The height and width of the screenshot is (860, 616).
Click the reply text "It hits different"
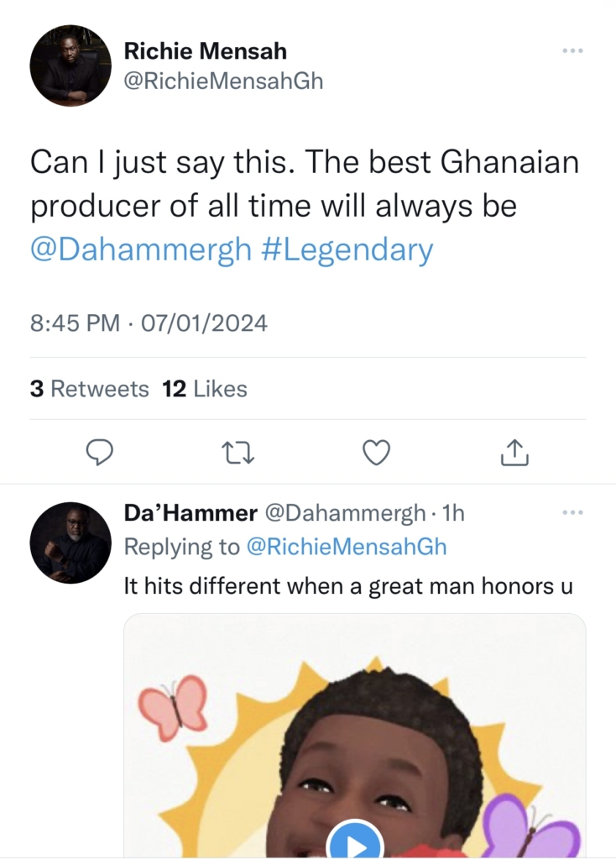pos(348,586)
